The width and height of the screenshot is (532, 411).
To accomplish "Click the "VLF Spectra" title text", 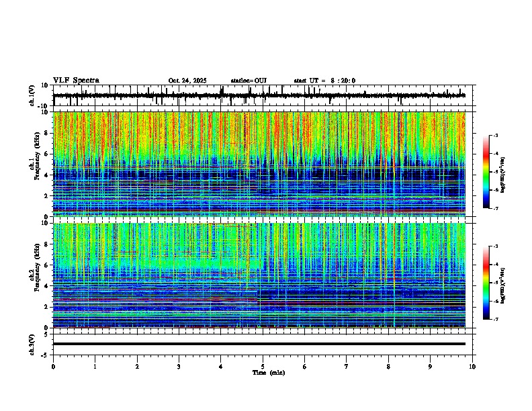I will [76, 81].
